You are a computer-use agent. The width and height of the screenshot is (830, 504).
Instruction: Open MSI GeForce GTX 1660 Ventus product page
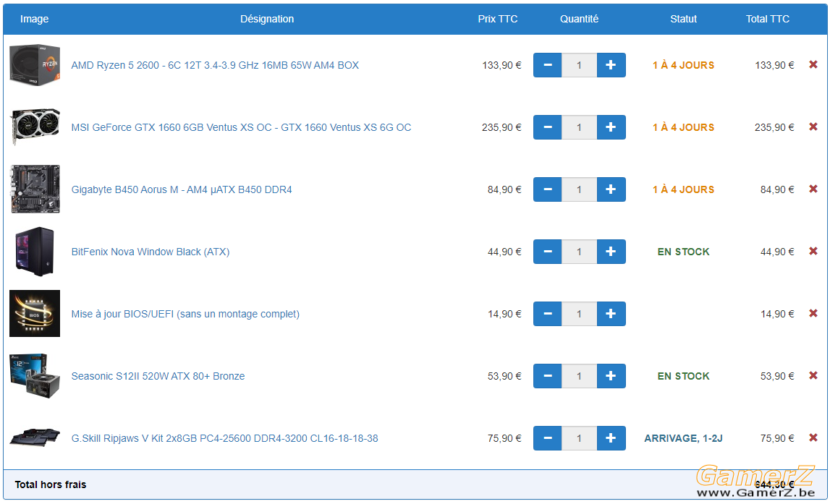(242, 127)
